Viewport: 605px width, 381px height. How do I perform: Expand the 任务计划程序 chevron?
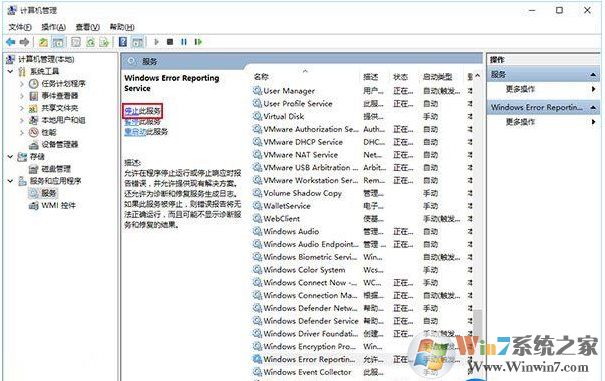tap(22, 83)
